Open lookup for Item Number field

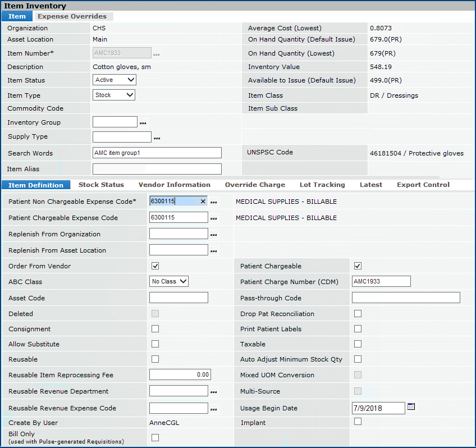156,54
